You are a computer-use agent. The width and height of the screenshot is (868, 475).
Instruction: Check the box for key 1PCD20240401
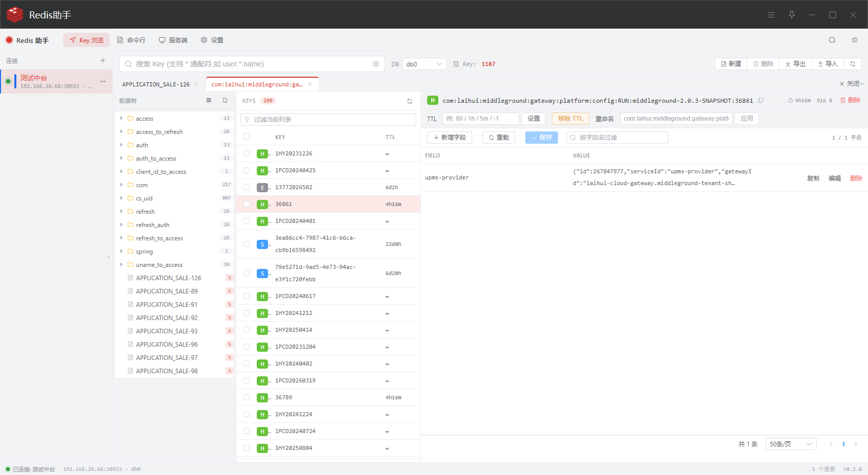247,221
